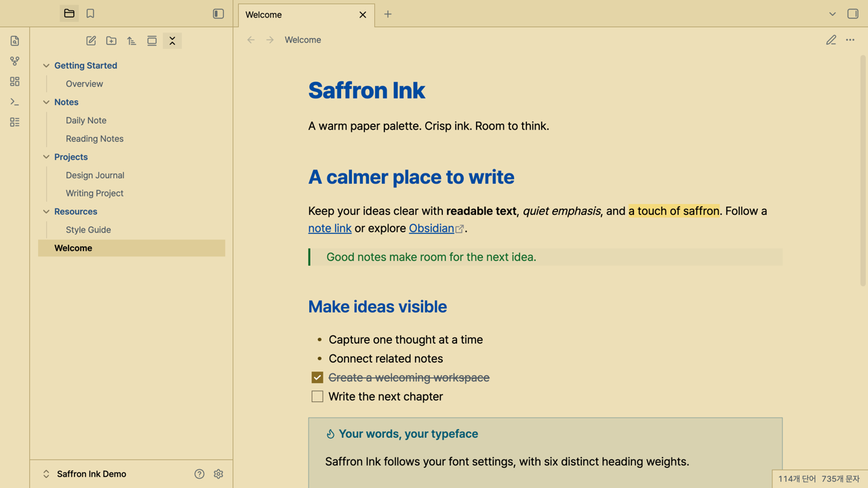Toggle the right sidebar icon
The height and width of the screenshot is (488, 868).
point(853,14)
